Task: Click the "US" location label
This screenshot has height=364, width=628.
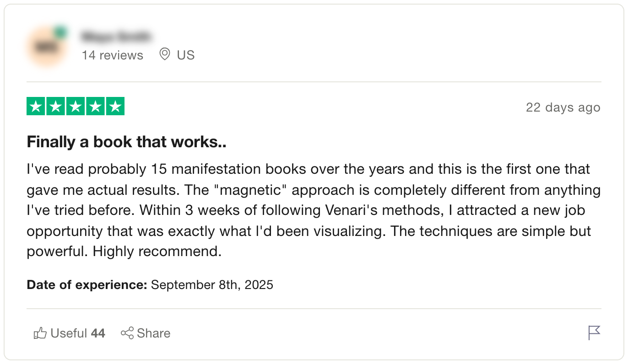Action: [185, 55]
